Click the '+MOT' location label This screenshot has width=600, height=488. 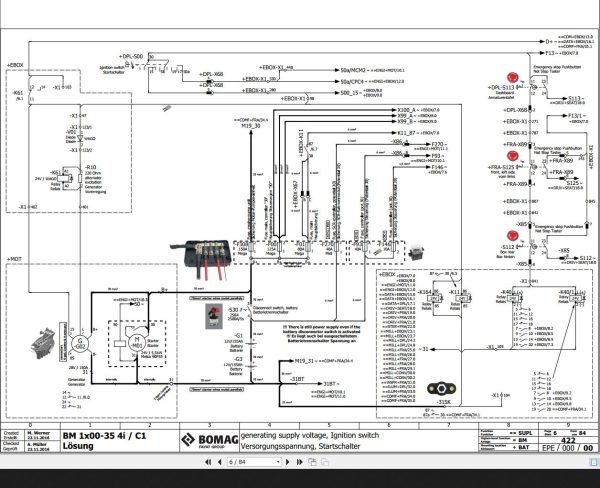click(x=14, y=259)
